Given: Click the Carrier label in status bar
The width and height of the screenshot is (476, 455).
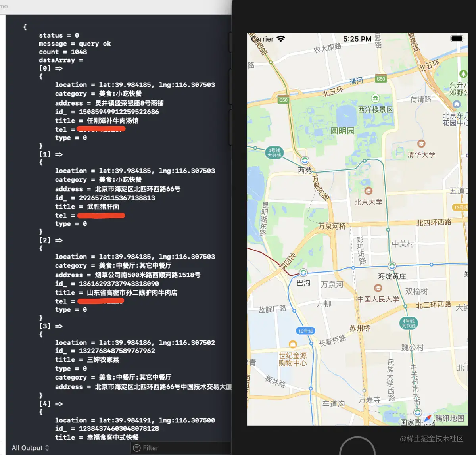Looking at the screenshot, I should click(263, 39).
